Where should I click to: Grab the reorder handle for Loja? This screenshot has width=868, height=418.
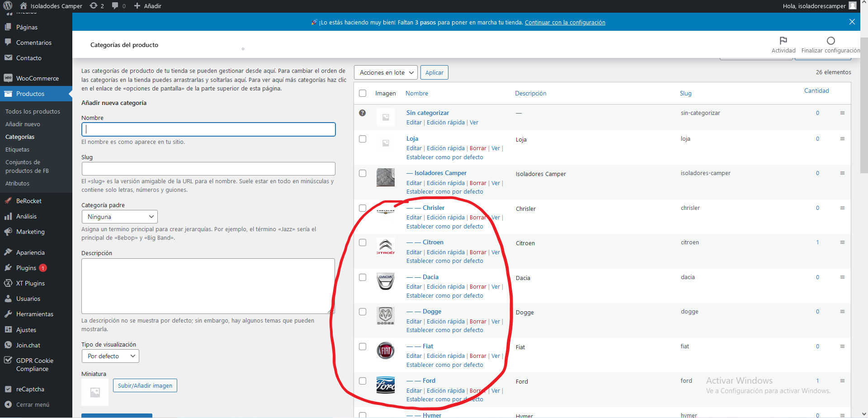click(x=842, y=139)
